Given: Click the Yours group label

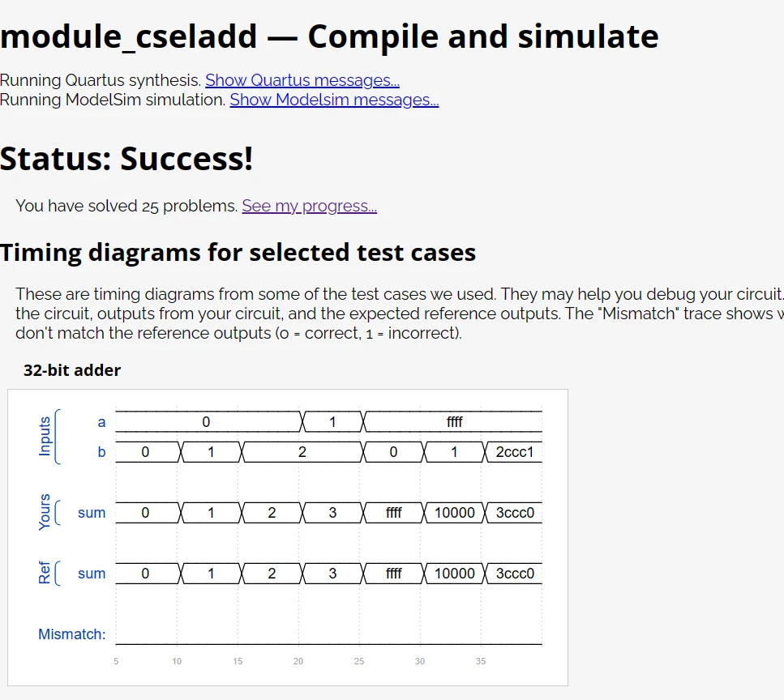Looking at the screenshot, I should click(45, 512).
